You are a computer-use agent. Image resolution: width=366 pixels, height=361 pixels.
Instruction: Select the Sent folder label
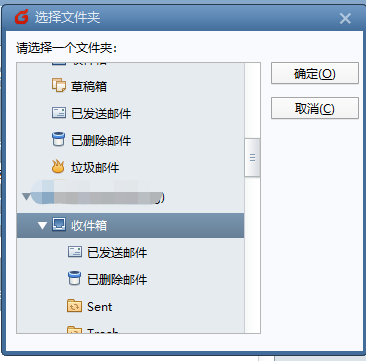coord(99,307)
